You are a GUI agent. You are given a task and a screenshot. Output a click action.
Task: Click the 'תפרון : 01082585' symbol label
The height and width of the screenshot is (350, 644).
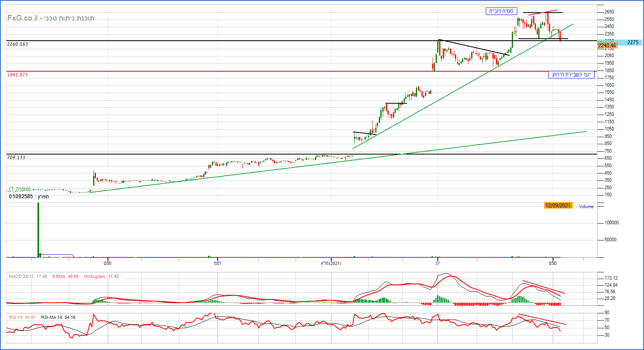point(29,196)
